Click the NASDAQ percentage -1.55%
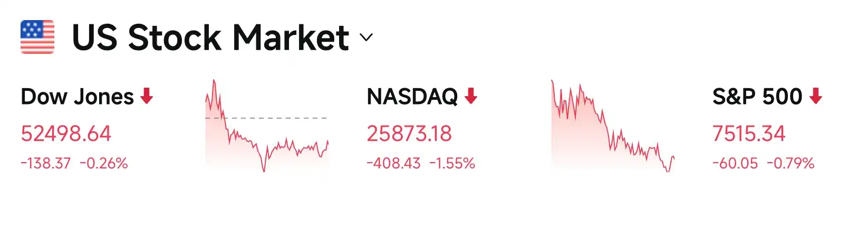The image size is (868, 226). tap(452, 163)
